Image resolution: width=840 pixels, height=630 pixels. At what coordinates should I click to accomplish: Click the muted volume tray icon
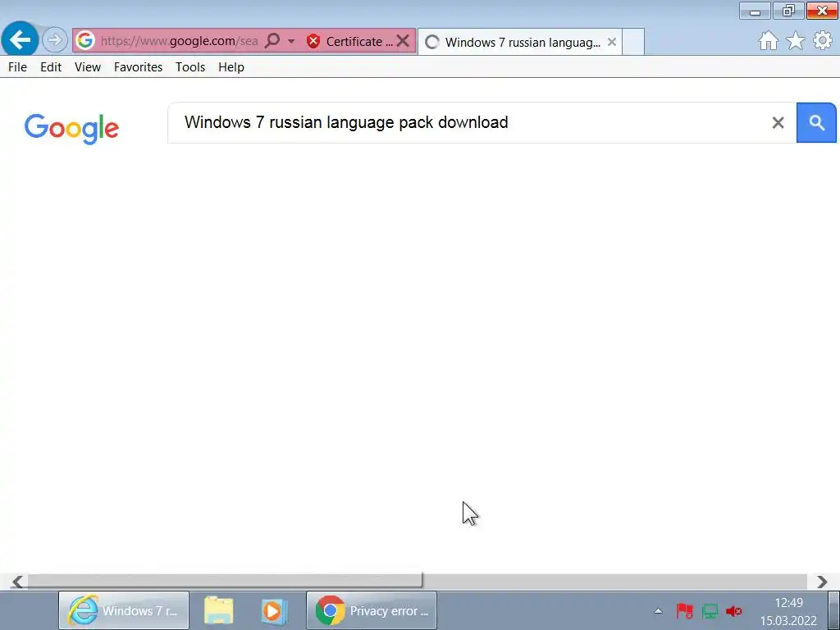tap(734, 610)
